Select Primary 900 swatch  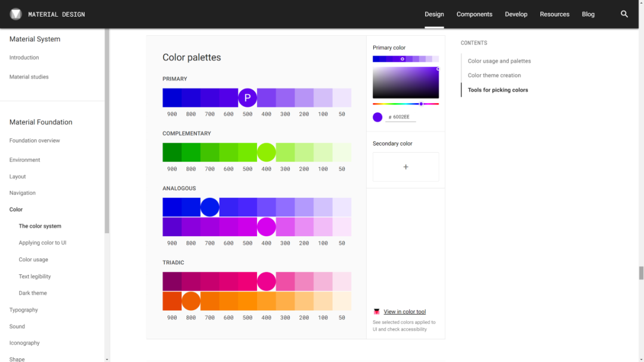[172, 98]
